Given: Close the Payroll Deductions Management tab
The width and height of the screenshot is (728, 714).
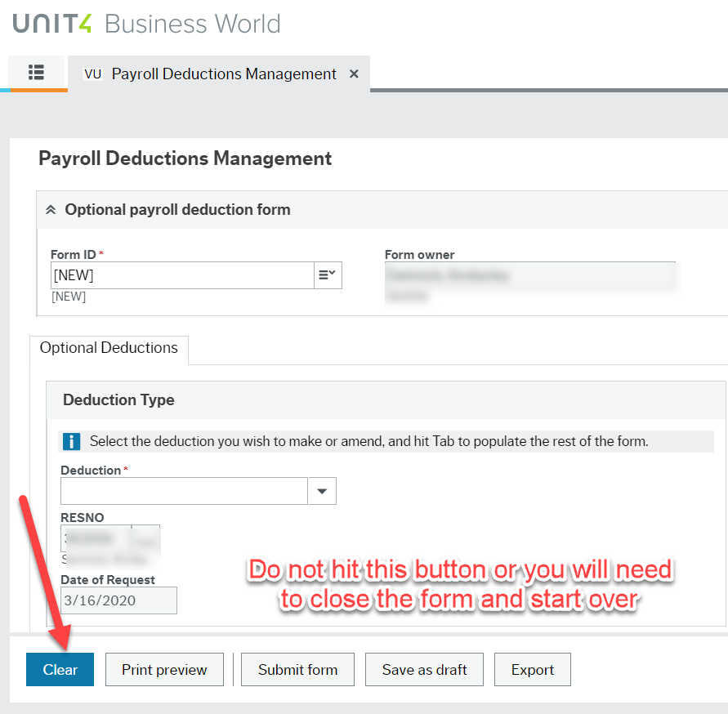Looking at the screenshot, I should 354,74.
